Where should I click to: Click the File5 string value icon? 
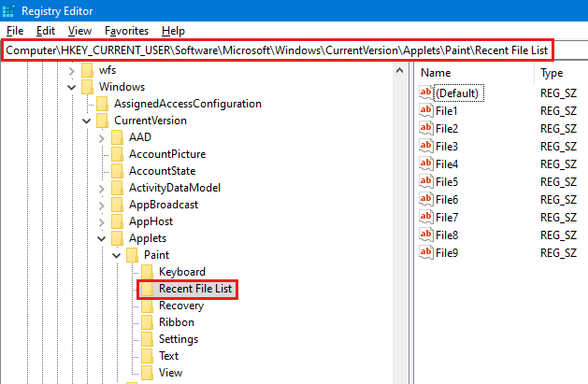426,181
